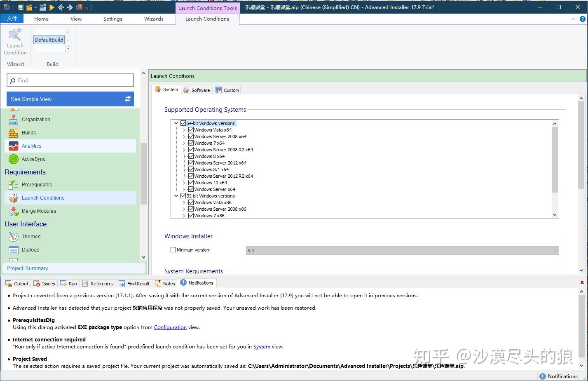Switch to the Issues panel tab
This screenshot has width=588, height=381.
(x=45, y=283)
